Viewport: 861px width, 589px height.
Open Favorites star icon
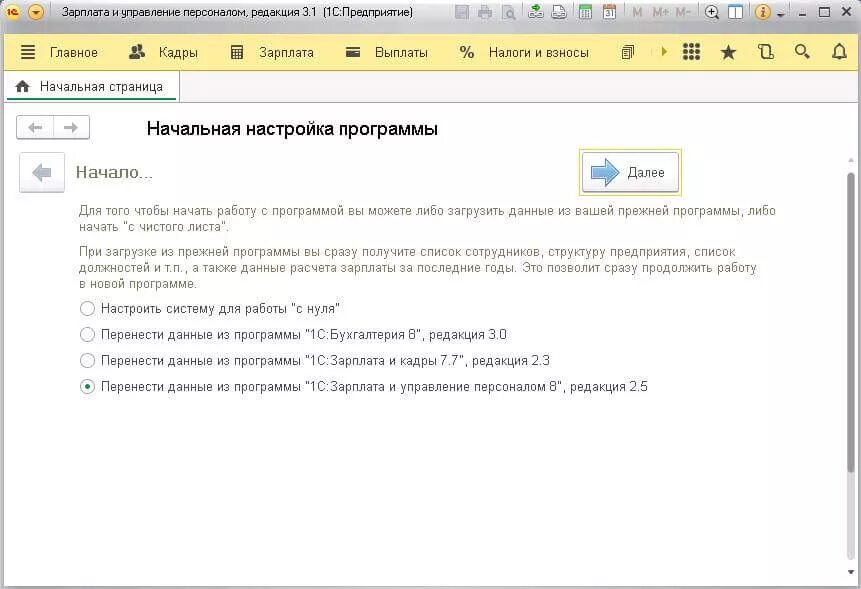click(x=728, y=53)
